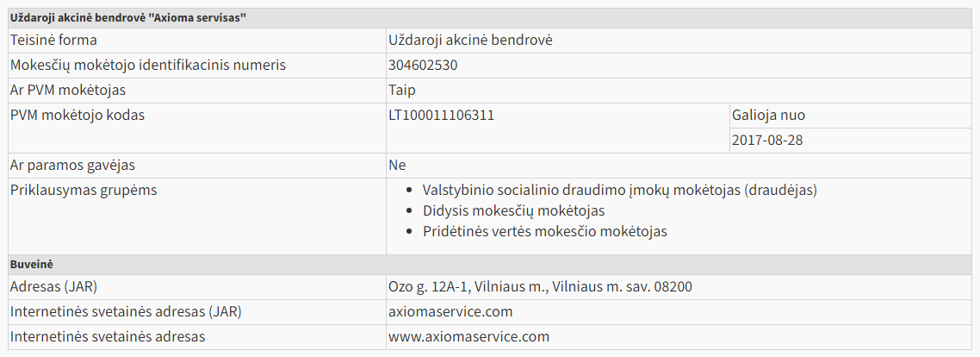The width and height of the screenshot is (980, 357).
Task: Select taxpayer identification number 304602530
Action: tap(423, 65)
